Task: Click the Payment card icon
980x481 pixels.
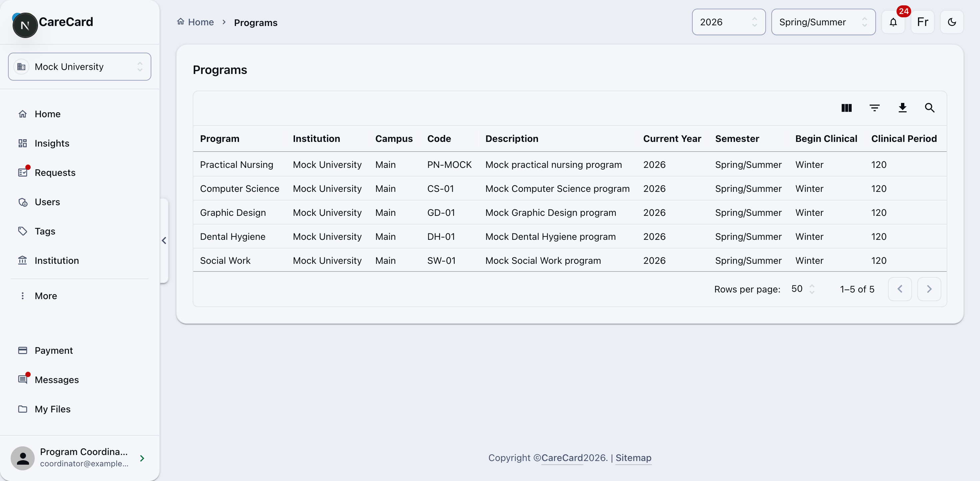Action: [x=22, y=350]
